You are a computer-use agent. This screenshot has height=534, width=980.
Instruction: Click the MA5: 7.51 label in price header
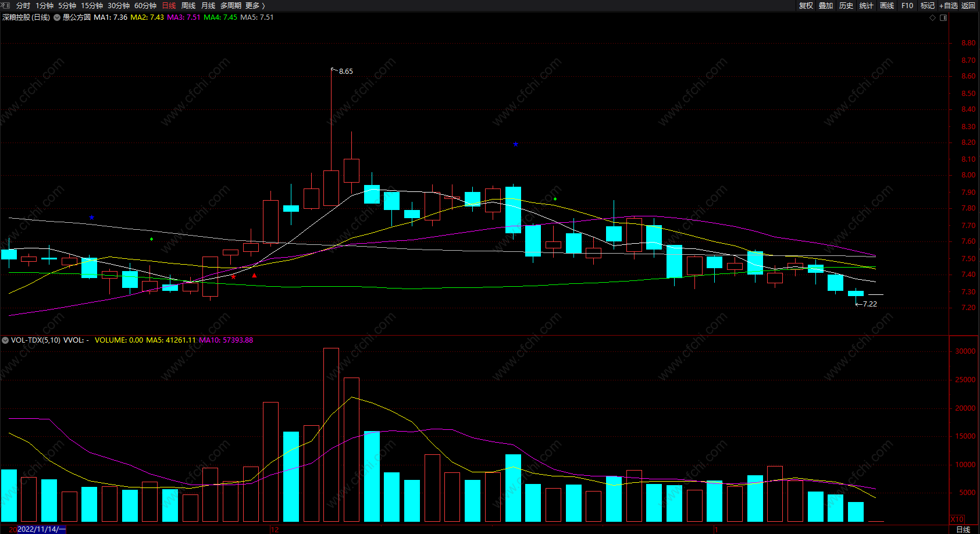point(257,17)
